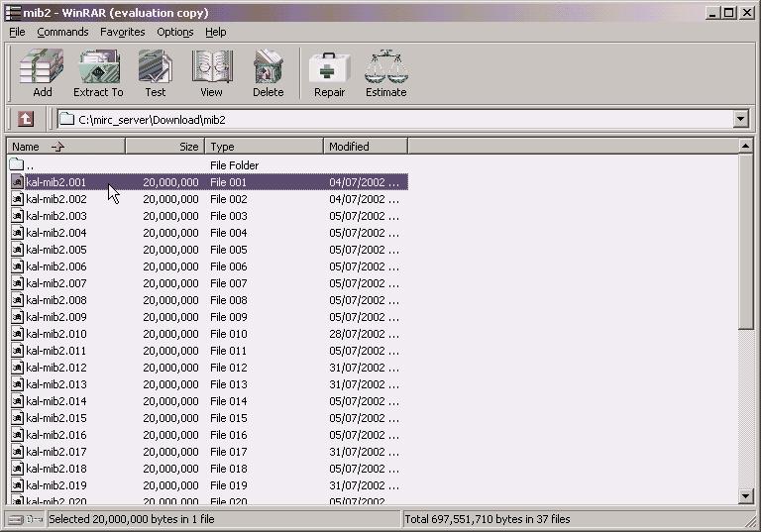Viewport: 761px width, 532px height.
Task: Click 'Total 697,551,710 bytes in 37 files' status
Action: (x=488, y=519)
